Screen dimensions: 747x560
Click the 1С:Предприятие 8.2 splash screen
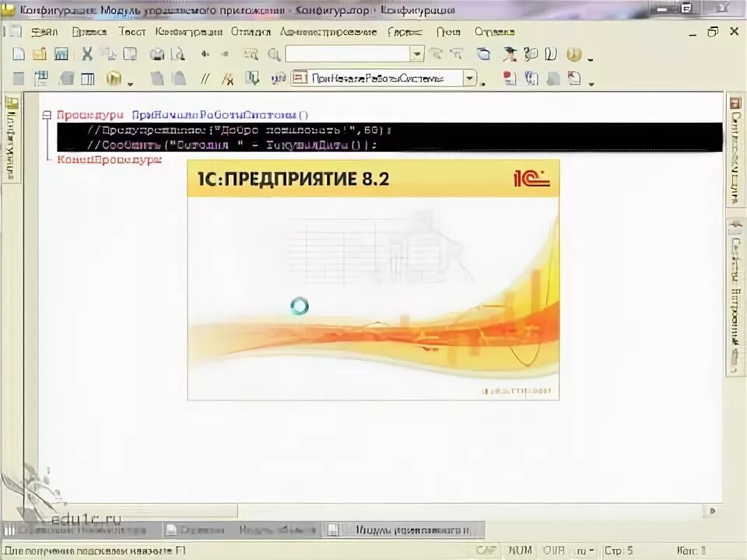373,280
